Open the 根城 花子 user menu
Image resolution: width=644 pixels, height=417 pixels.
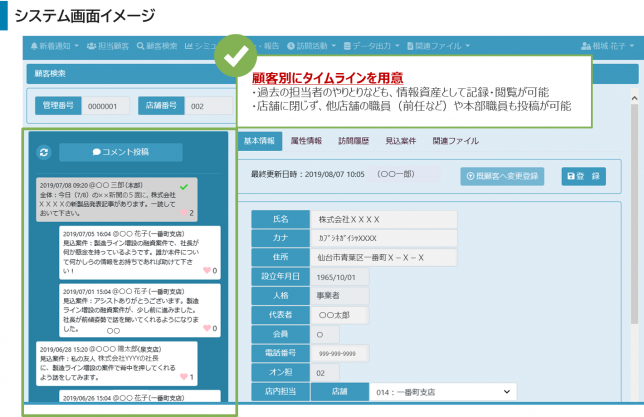coord(608,46)
